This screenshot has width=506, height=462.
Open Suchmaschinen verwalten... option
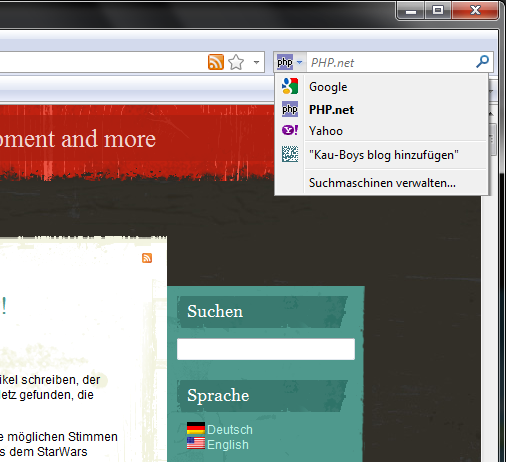381,183
